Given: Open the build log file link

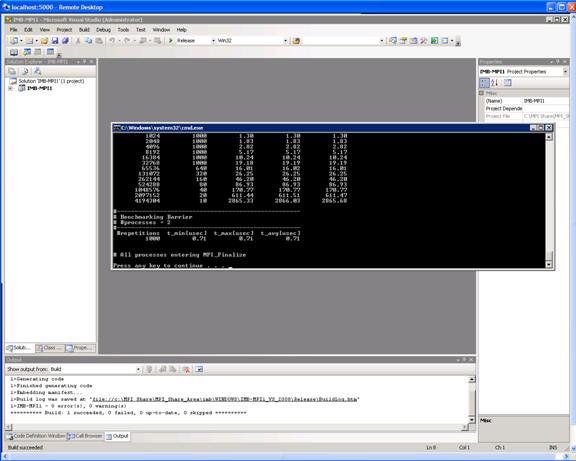Looking at the screenshot, I should (x=225, y=399).
